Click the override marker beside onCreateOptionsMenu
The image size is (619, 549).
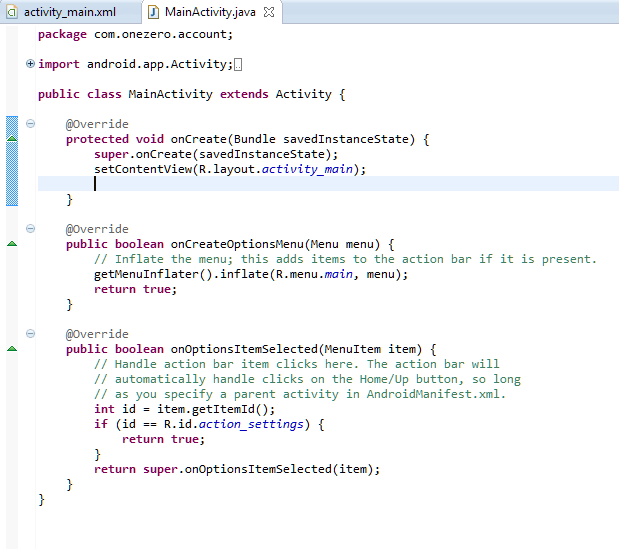[12, 244]
